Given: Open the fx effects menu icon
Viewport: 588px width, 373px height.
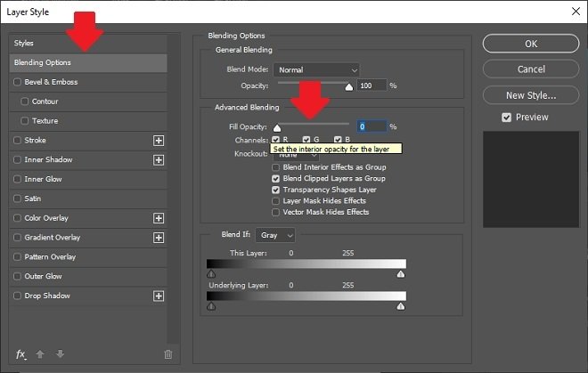Looking at the screenshot, I should point(21,354).
